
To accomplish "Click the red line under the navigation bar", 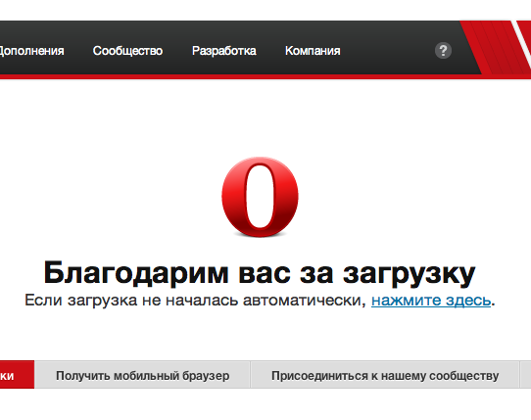I will [237, 76].
